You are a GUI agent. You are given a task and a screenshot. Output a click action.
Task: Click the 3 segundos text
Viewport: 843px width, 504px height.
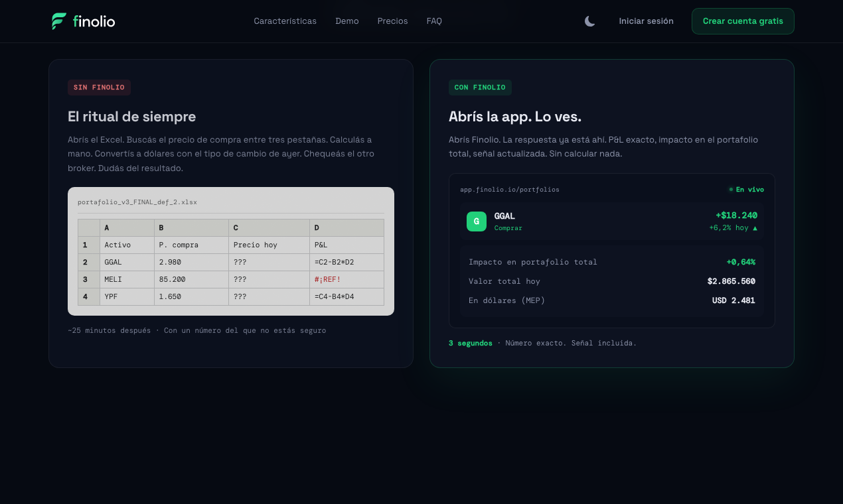471,344
